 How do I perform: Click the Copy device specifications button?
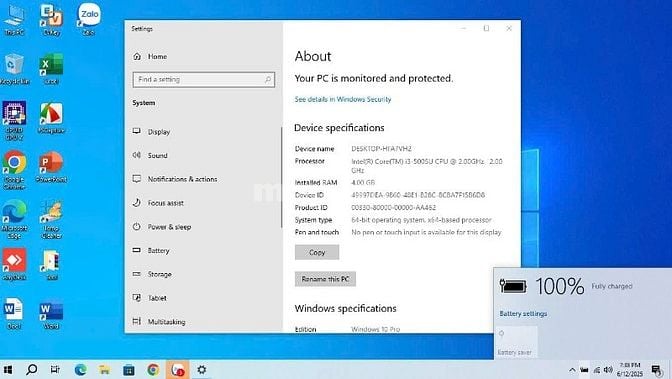[317, 252]
